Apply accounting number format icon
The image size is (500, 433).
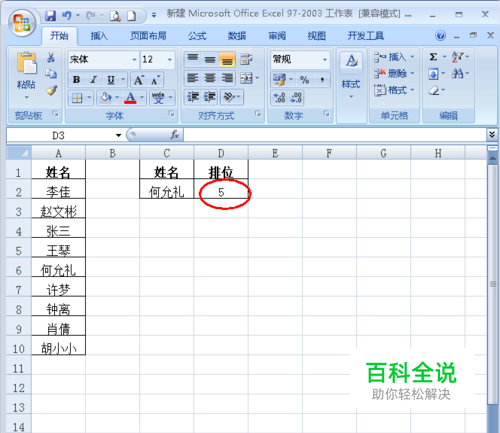(x=279, y=79)
